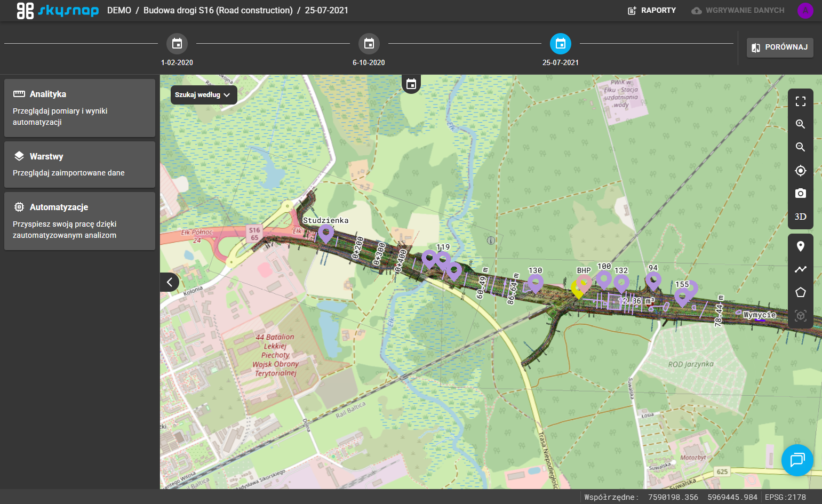
Task: Open the user avatar menu
Action: click(x=805, y=11)
